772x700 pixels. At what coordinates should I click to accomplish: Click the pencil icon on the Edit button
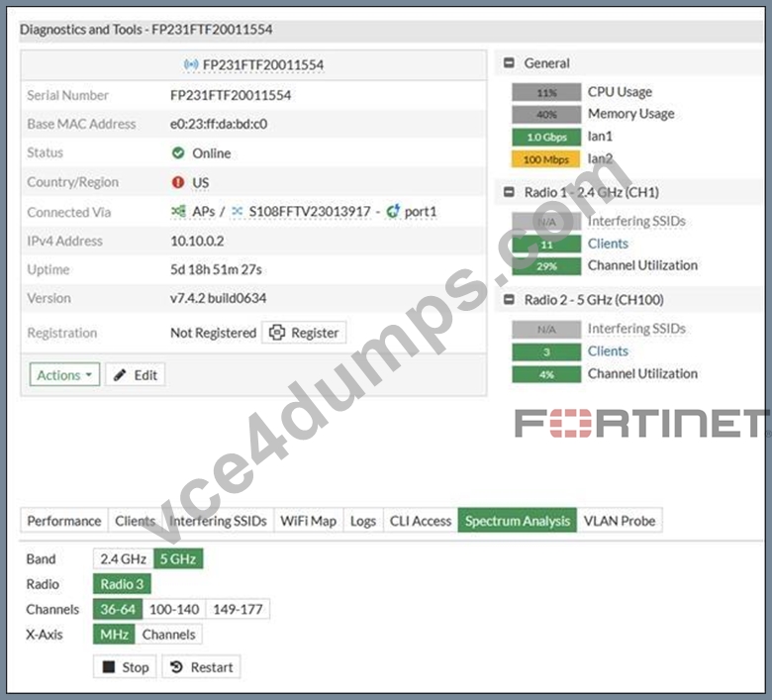pos(120,375)
